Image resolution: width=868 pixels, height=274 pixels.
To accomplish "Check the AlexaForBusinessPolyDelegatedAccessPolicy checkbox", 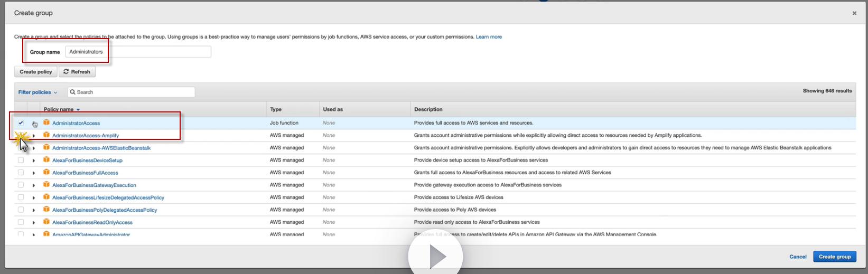I will click(21, 210).
